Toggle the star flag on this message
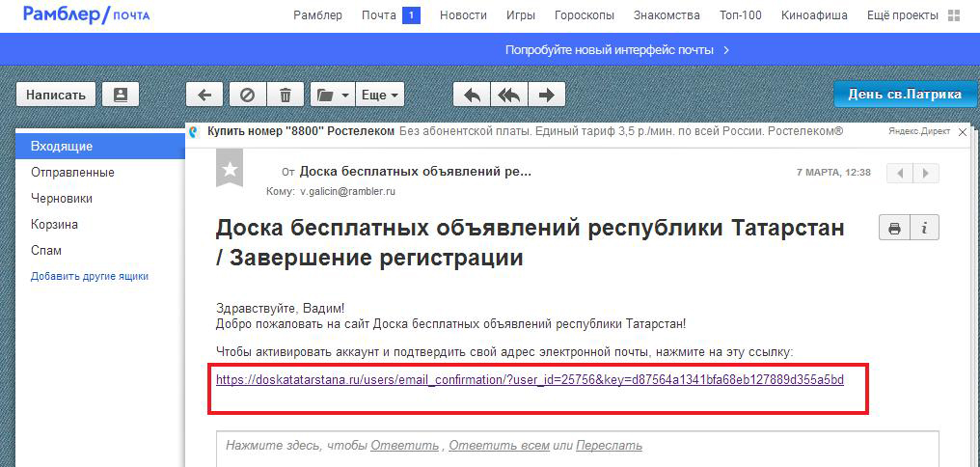The width and height of the screenshot is (980, 467). (x=230, y=170)
